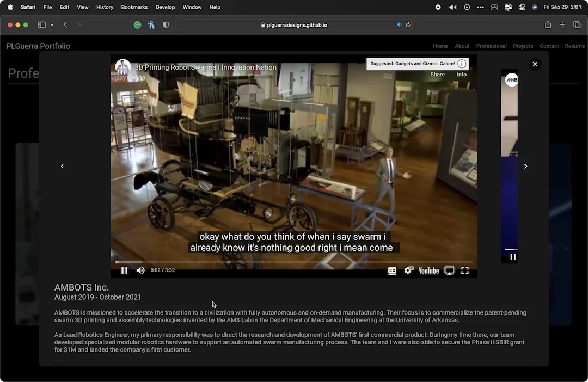Click the PLGuerra Portfolio site title
588x382 pixels.
click(x=38, y=46)
